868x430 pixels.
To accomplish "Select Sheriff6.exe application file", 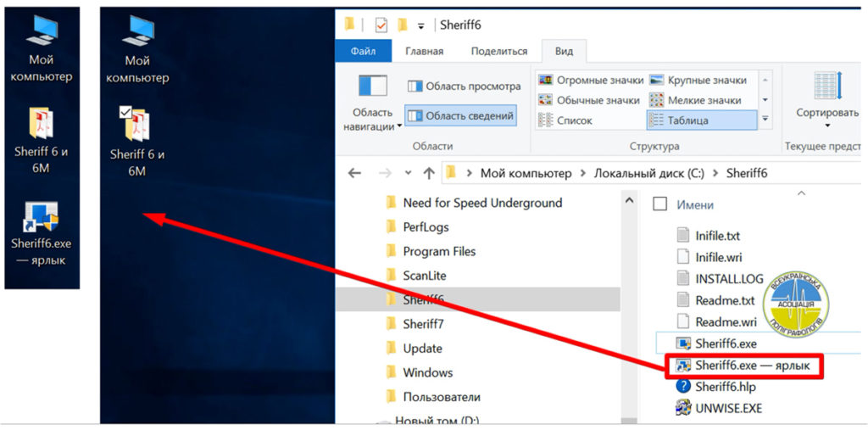I will [x=725, y=343].
